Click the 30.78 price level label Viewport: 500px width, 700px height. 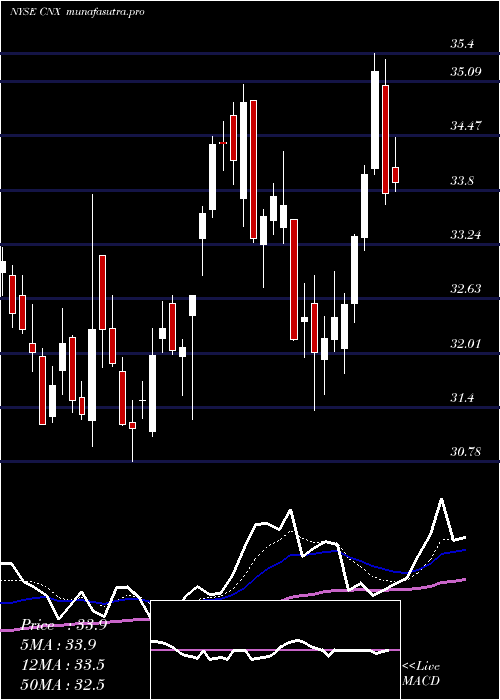[466, 452]
